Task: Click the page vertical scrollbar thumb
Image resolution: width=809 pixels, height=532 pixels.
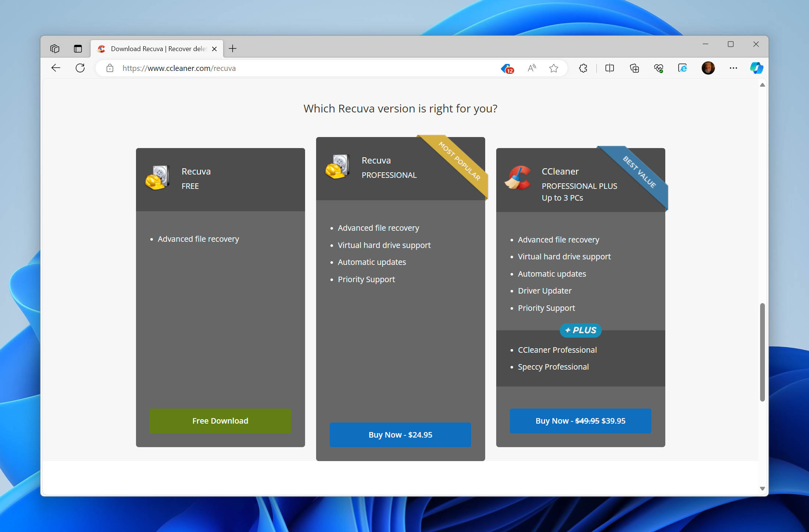Action: pos(762,352)
